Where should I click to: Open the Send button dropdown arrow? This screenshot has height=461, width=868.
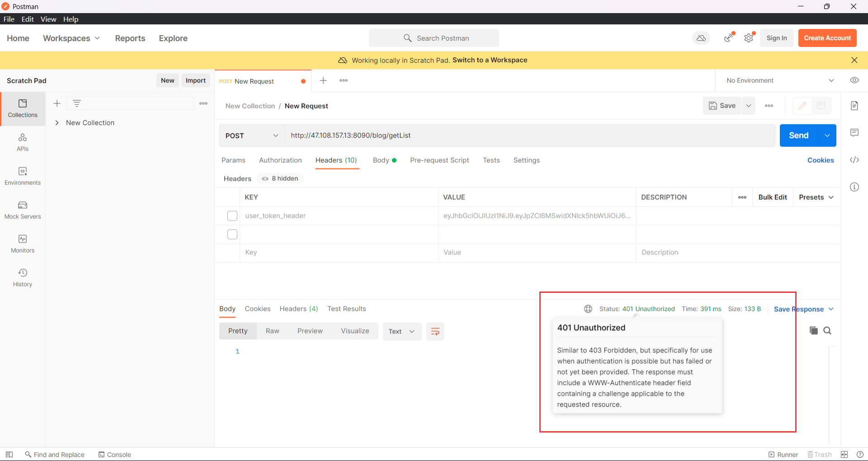point(827,136)
